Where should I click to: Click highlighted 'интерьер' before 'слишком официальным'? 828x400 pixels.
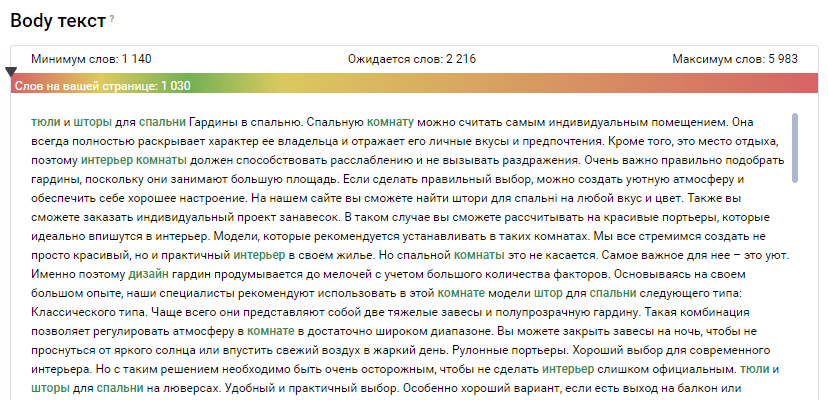pyautogui.click(x=568, y=369)
